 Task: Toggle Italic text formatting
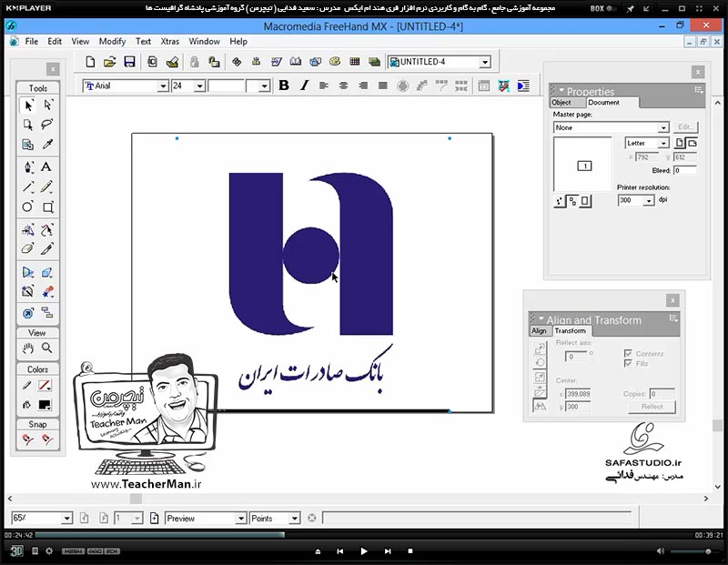click(x=304, y=86)
